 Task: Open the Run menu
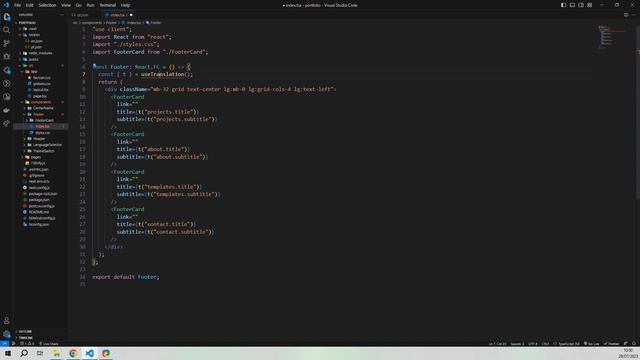(x=91, y=5)
